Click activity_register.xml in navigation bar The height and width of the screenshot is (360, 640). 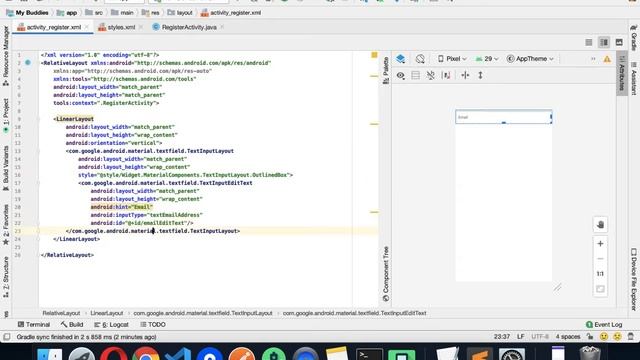[x=231, y=13]
